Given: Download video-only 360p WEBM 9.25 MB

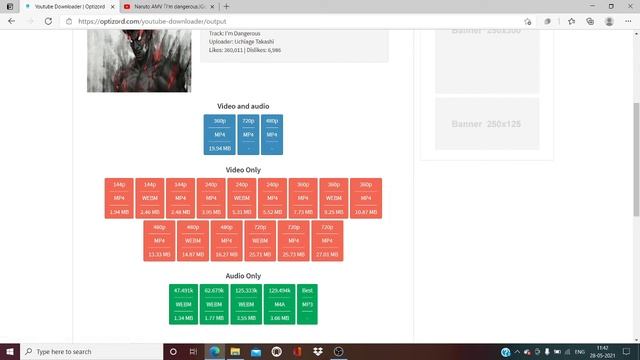Looking at the screenshot, I should click(334, 198).
